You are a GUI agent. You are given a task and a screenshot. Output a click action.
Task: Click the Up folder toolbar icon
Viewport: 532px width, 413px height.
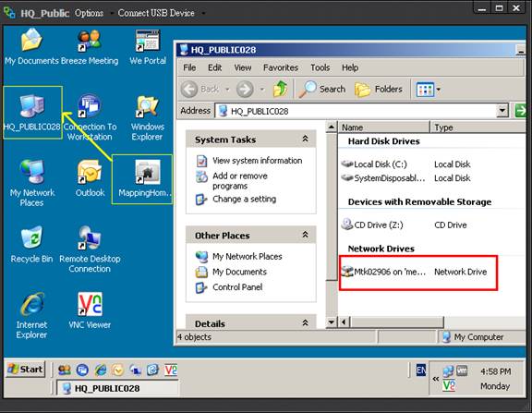280,90
